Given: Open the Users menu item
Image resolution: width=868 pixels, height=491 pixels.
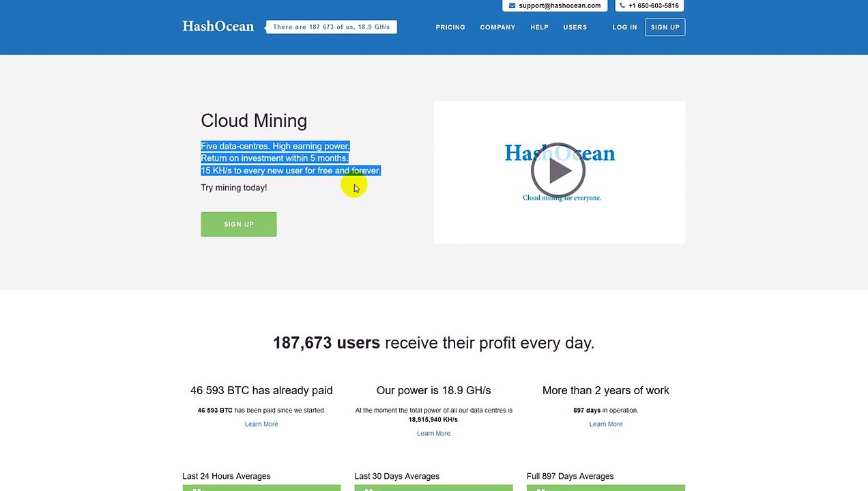Looking at the screenshot, I should [575, 27].
